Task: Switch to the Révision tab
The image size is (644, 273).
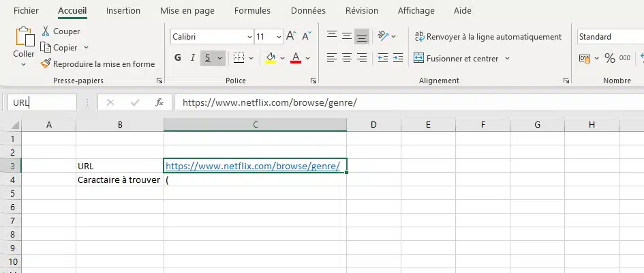Action: pyautogui.click(x=361, y=11)
